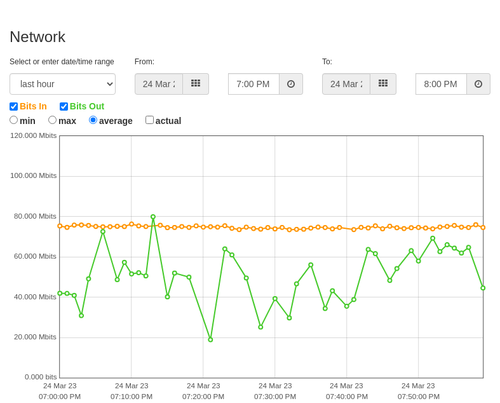500x403 pixels.
Task: Click the '0.000 bits' axis label
Action: pyautogui.click(x=41, y=377)
